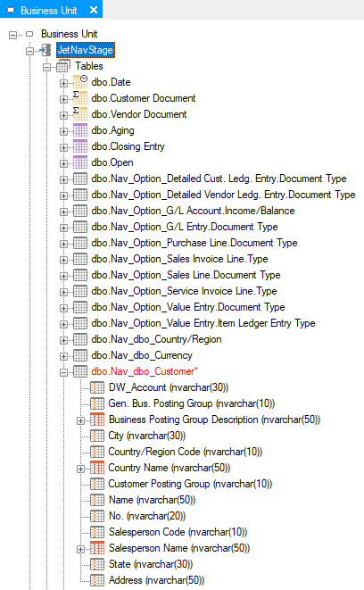Viewport: 364px width, 590px height.
Task: Click the dbo.Nav_dbo_Currency table icon
Action: tap(80, 355)
